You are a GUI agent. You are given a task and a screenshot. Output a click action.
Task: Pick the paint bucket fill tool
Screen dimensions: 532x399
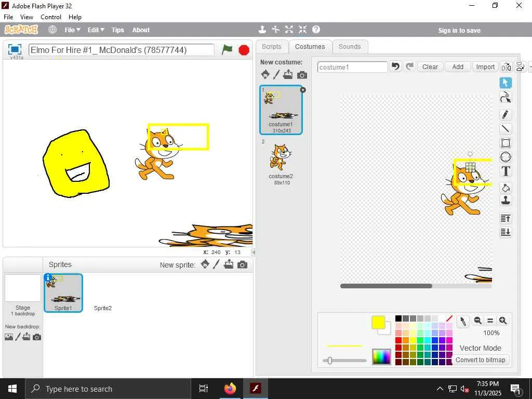[506, 188]
